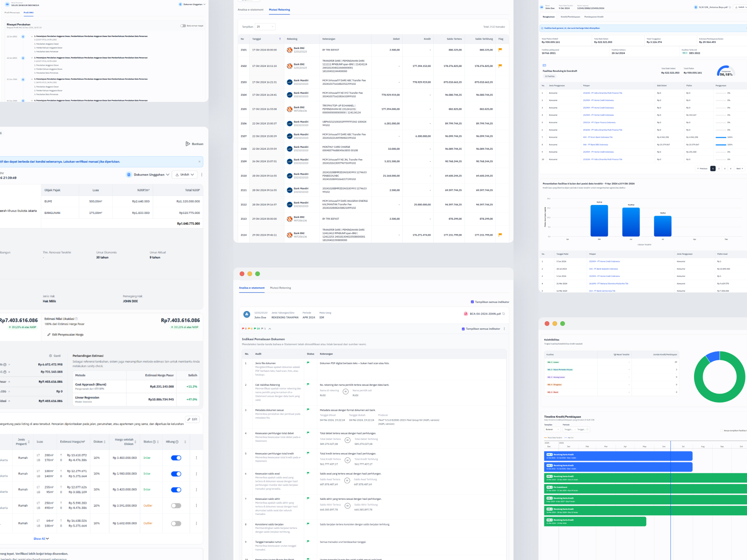Click the Bank Mandiri logo in row 2103
Viewport: 747px width, 560px height.
289,82
